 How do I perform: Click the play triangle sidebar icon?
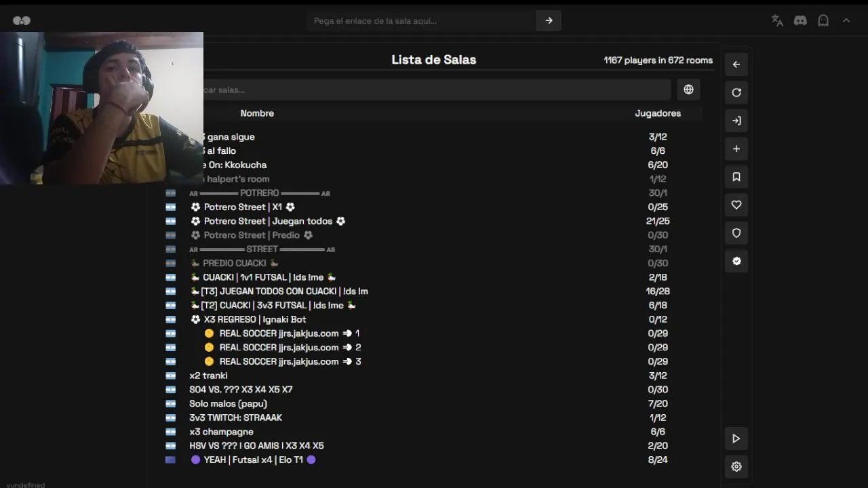[736, 439]
